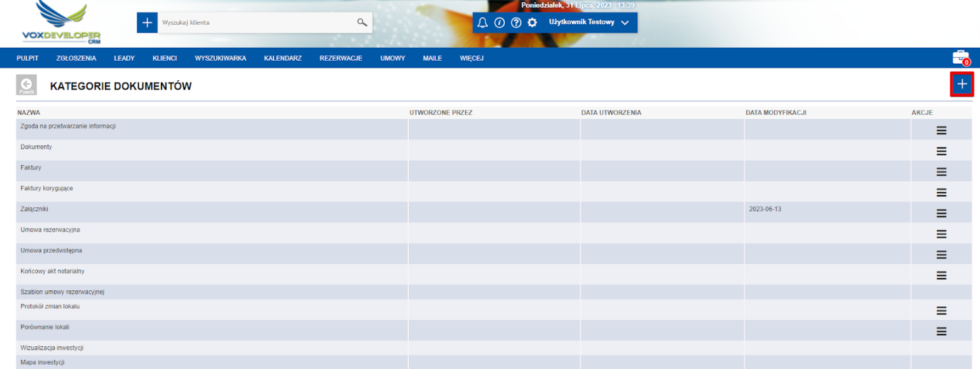Open actions menu for Faktury row

(941, 171)
